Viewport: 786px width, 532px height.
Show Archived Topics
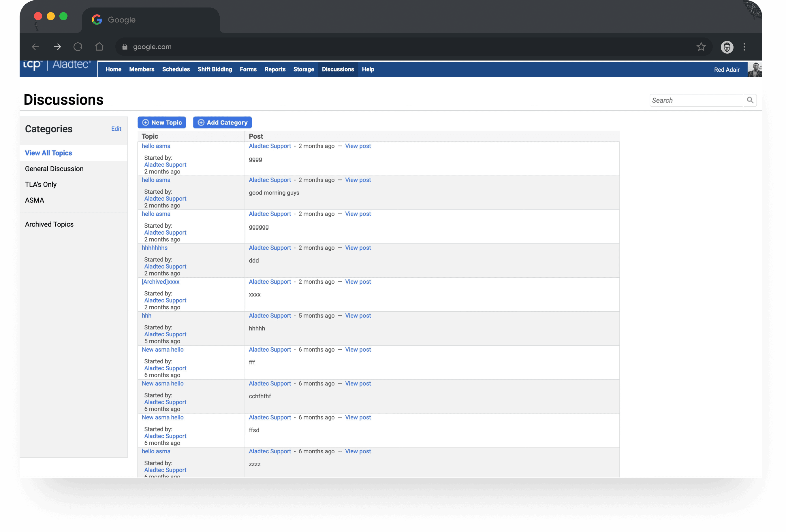point(49,224)
